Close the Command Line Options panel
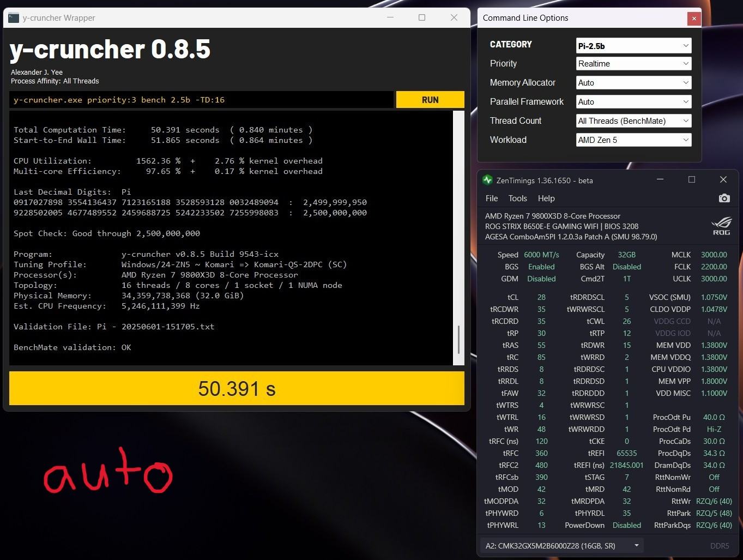Image resolution: width=743 pixels, height=560 pixels. [x=694, y=19]
